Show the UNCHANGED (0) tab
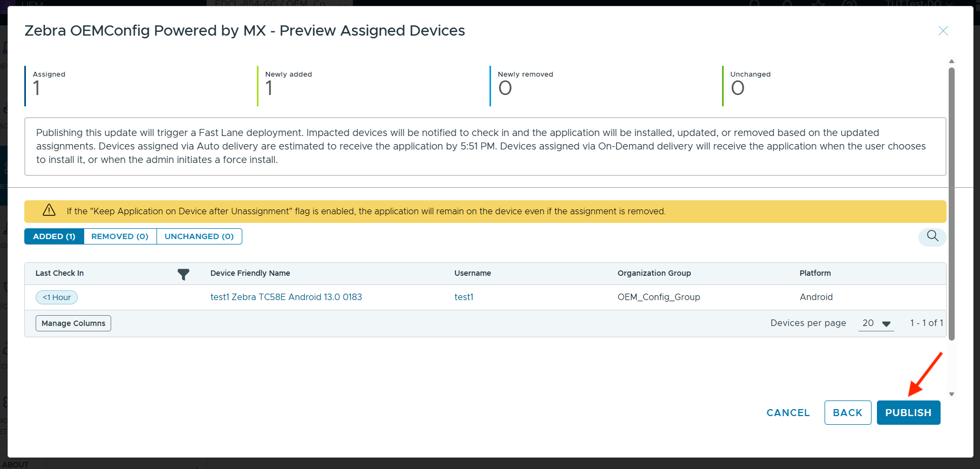The width and height of the screenshot is (980, 469). pyautogui.click(x=199, y=236)
